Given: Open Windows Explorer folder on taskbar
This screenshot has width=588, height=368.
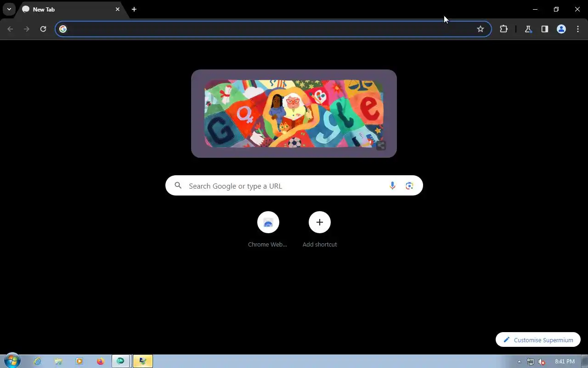Looking at the screenshot, I should (58, 361).
